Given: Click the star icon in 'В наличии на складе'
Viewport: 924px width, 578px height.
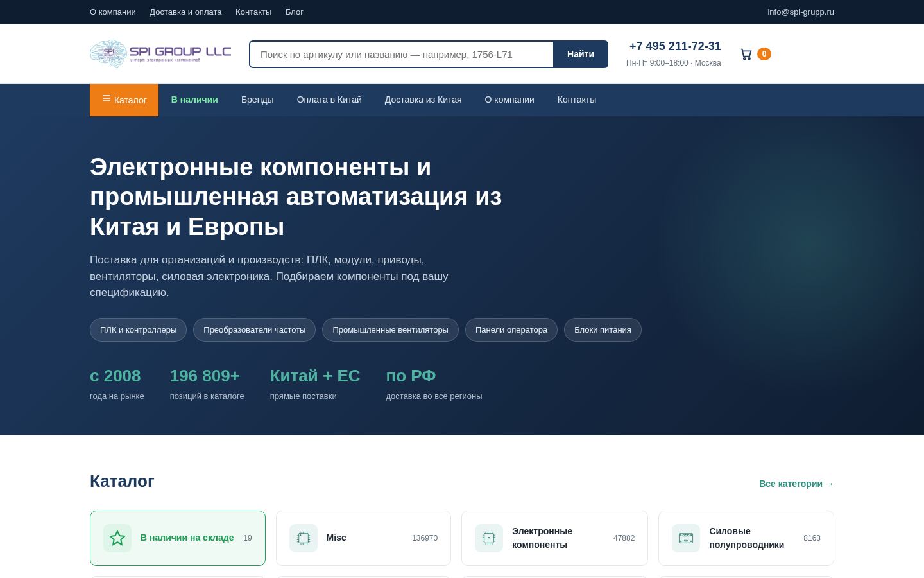Looking at the screenshot, I should [x=117, y=538].
